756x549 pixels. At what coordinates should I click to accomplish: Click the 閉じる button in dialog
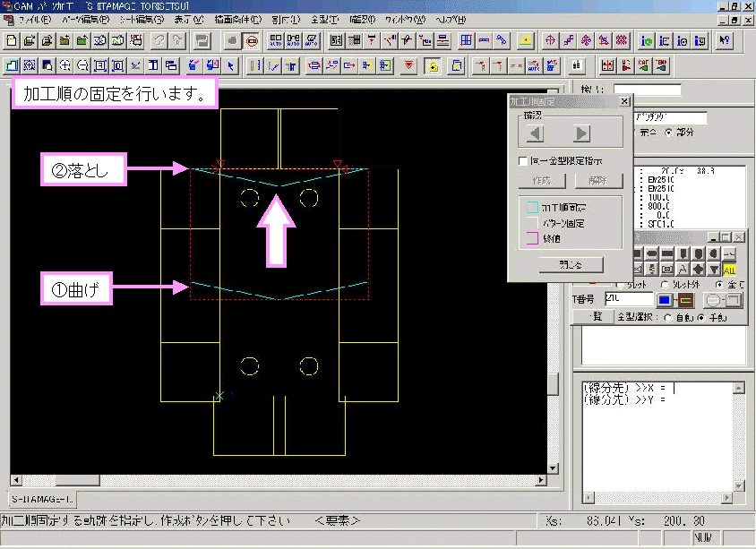click(571, 264)
